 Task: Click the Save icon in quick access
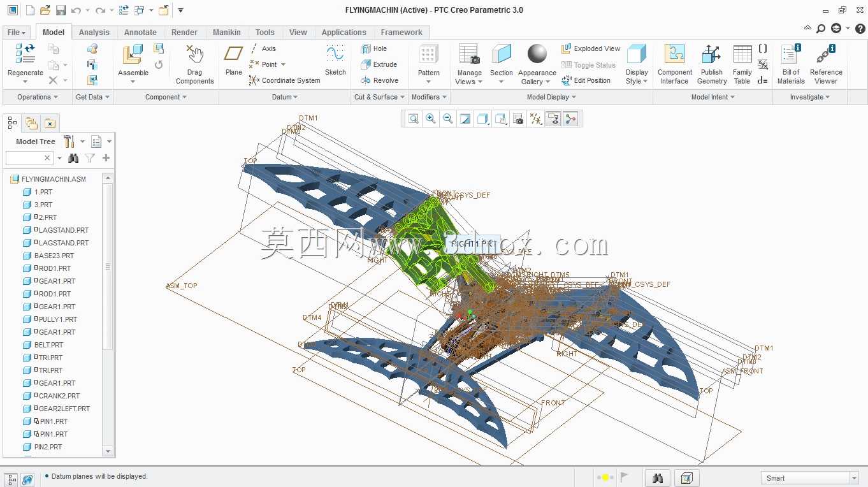pyautogui.click(x=61, y=10)
